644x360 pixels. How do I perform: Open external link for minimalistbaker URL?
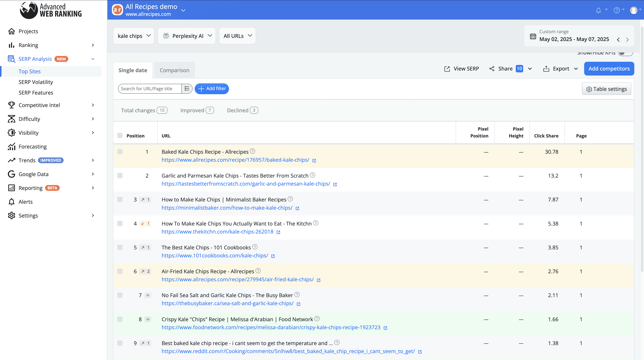click(x=297, y=208)
